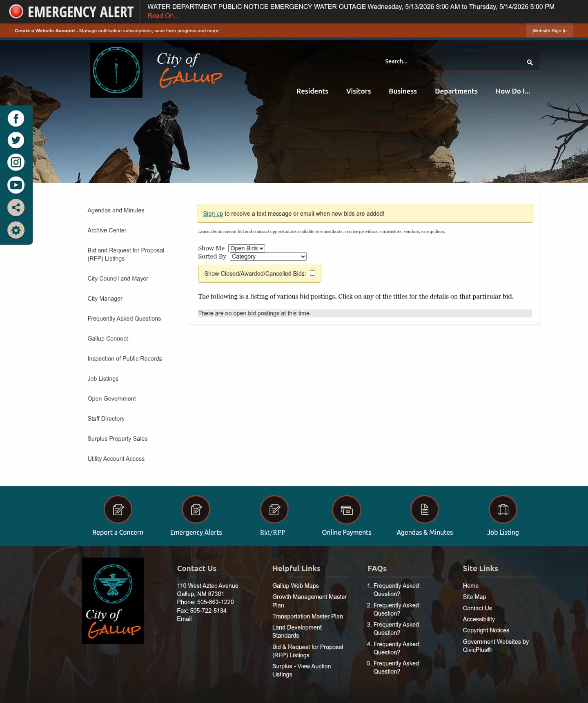Open the Departments menu
Image resolution: width=588 pixels, height=703 pixels.
(456, 91)
